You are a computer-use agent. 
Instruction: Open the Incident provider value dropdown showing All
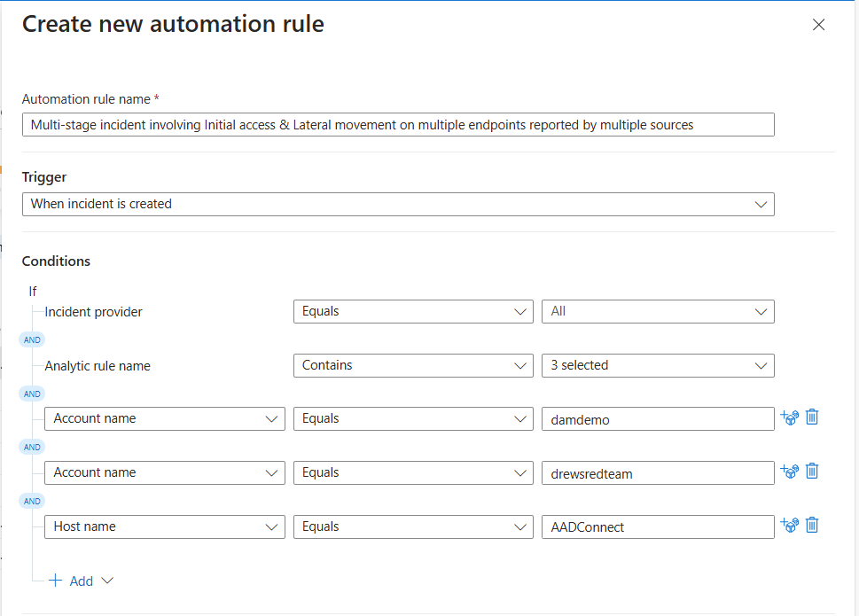657,311
